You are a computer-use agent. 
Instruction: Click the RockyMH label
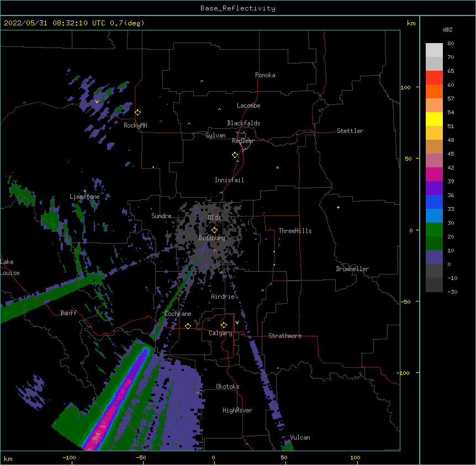(135, 125)
